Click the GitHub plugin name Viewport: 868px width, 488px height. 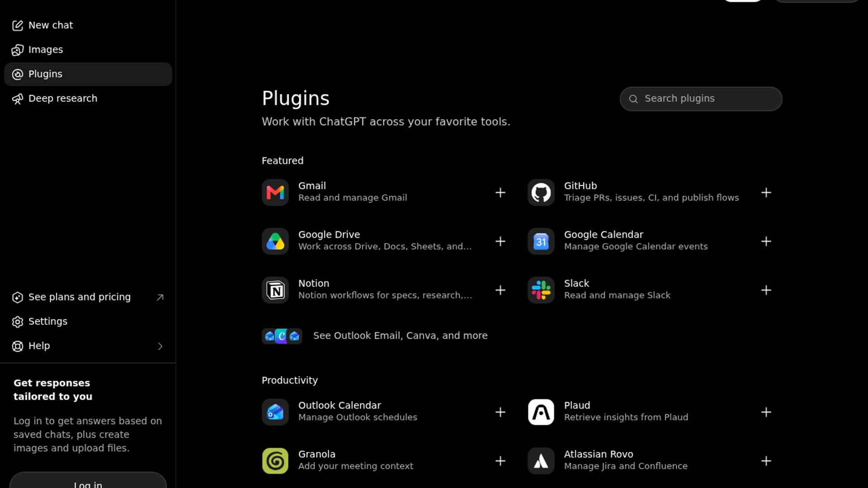pos(580,186)
